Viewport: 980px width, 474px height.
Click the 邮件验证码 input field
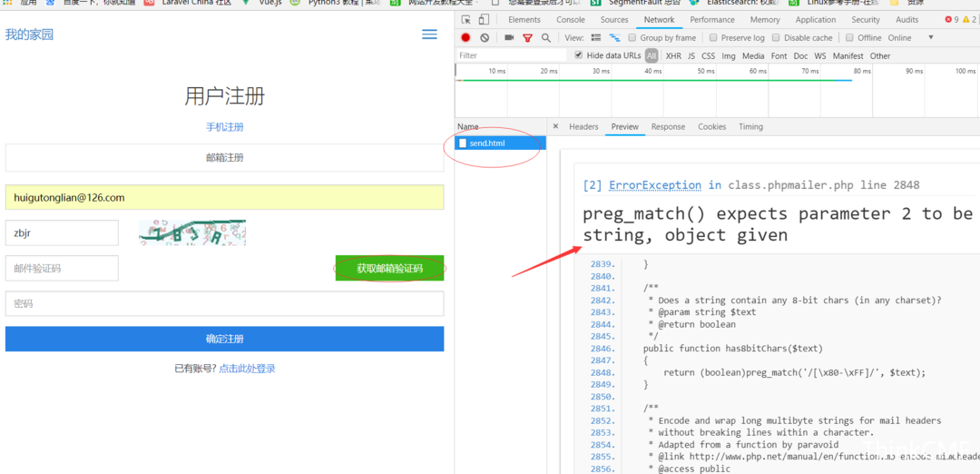point(62,268)
